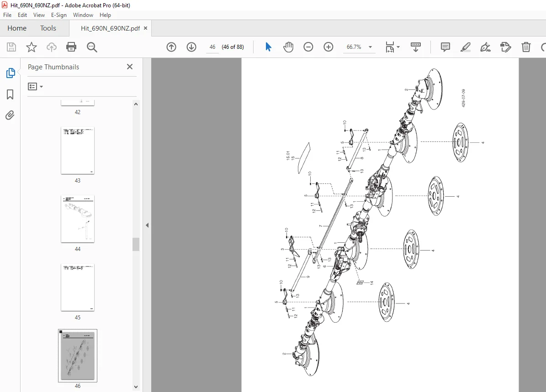Click the thumbnail panel scrollbar handle
The width and height of the screenshot is (546, 392).
point(136,244)
